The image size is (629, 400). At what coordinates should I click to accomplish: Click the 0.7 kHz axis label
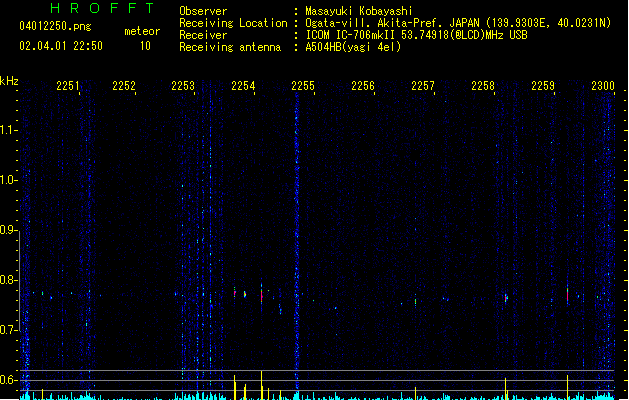pos(8,330)
